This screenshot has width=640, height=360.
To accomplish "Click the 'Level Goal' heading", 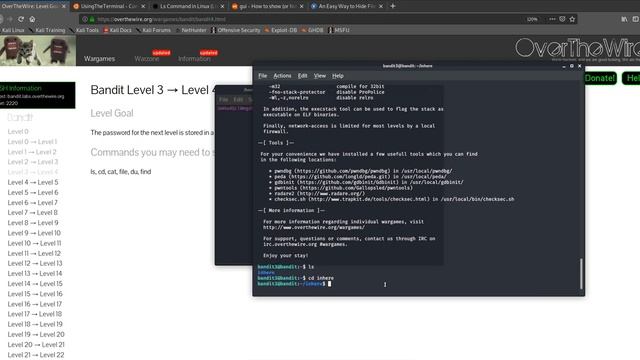I will [x=112, y=113].
